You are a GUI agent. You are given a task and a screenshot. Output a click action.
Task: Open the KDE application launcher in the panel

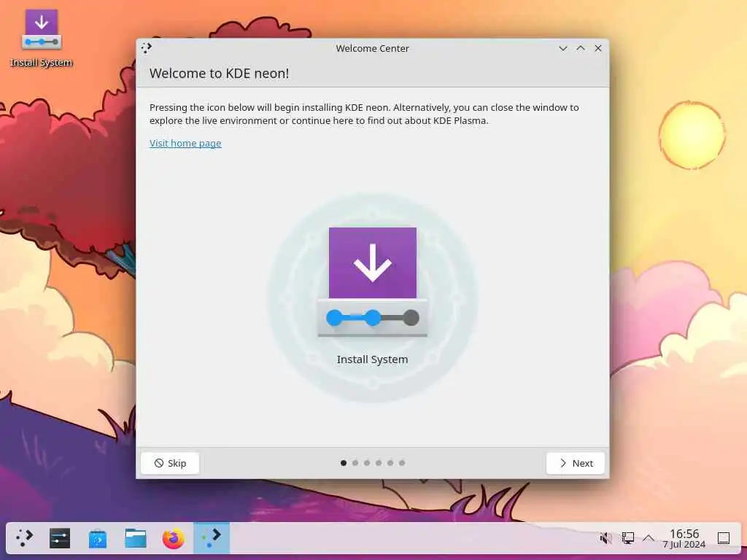24,538
